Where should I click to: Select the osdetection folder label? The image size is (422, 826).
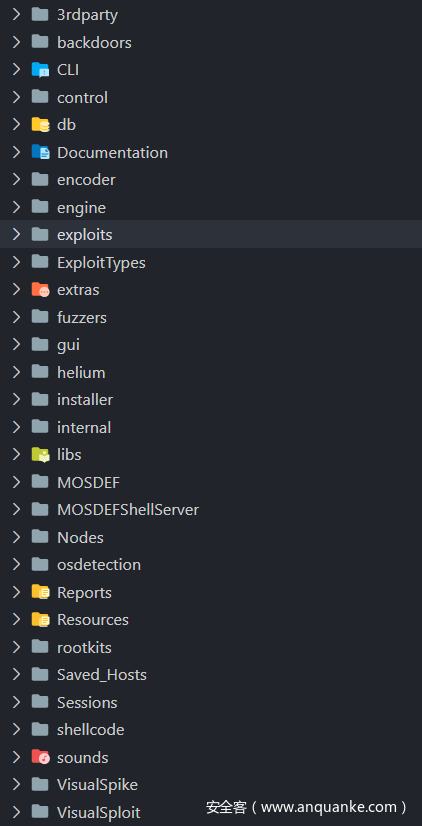click(x=99, y=564)
